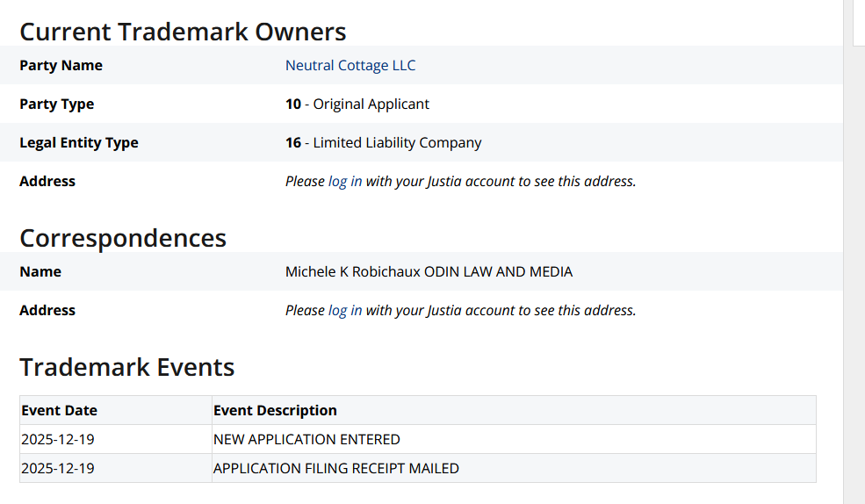Screen dimensions: 865x504
Task: Click the 'Event Date' column header
Action: (116, 410)
